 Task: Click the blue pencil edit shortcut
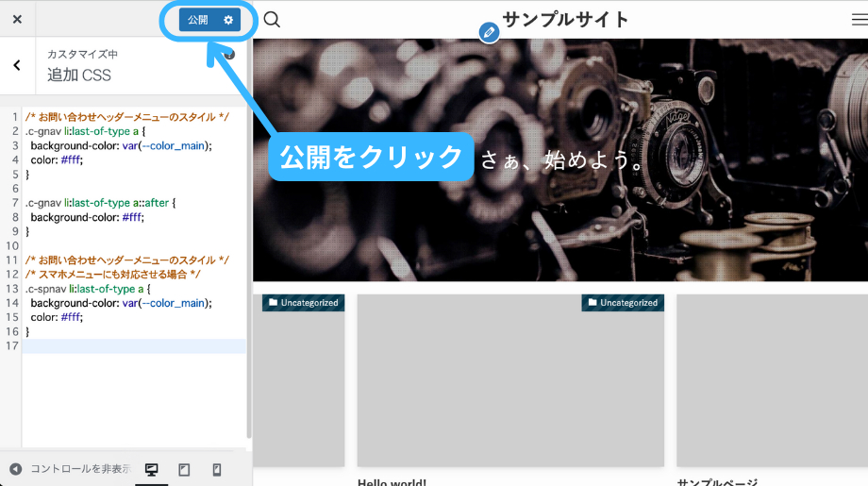point(488,33)
